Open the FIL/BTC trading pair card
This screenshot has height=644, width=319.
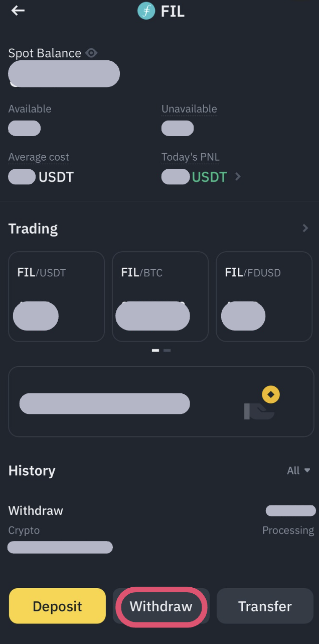coord(160,296)
